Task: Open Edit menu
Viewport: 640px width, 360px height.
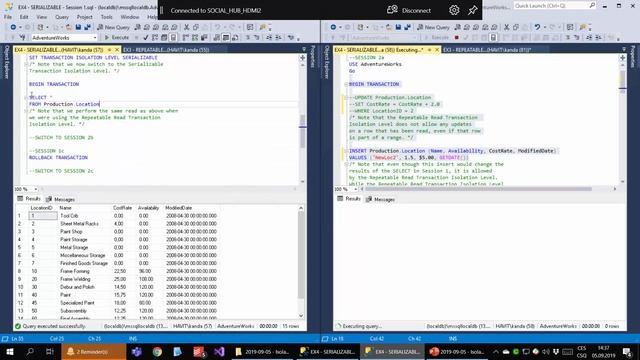Action: (24, 17)
